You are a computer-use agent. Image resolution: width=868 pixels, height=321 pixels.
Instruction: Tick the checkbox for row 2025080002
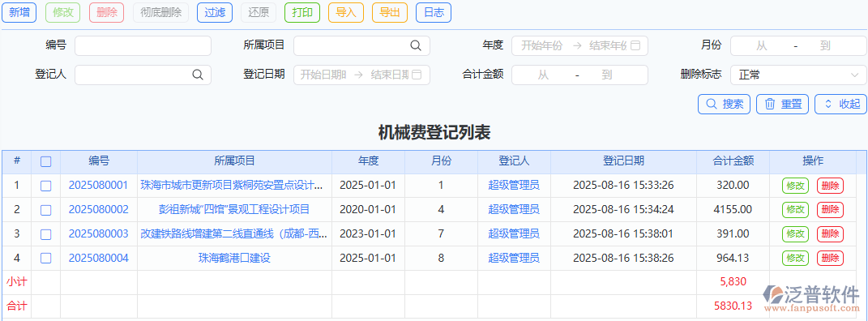click(x=46, y=210)
